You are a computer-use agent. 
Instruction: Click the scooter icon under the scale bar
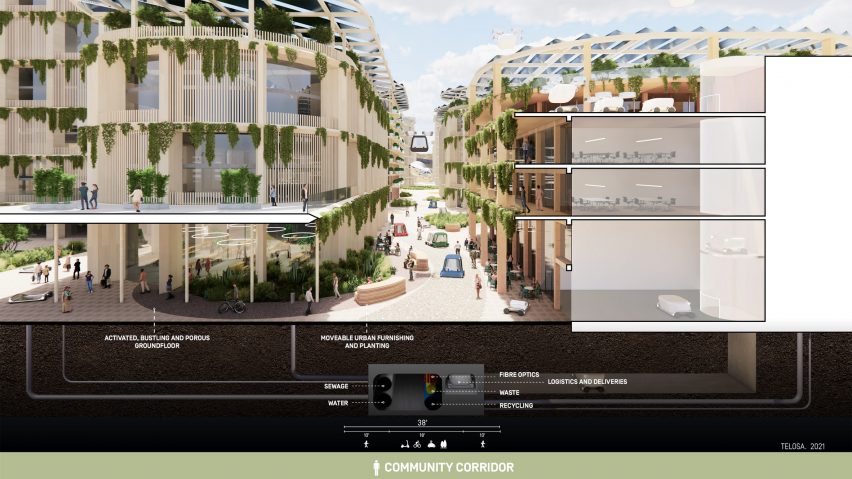(404, 445)
